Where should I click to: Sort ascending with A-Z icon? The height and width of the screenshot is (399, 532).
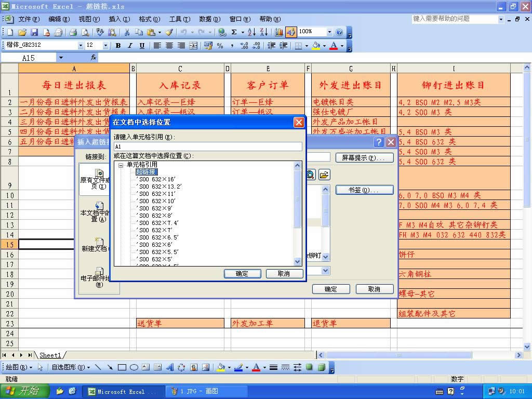(x=252, y=32)
